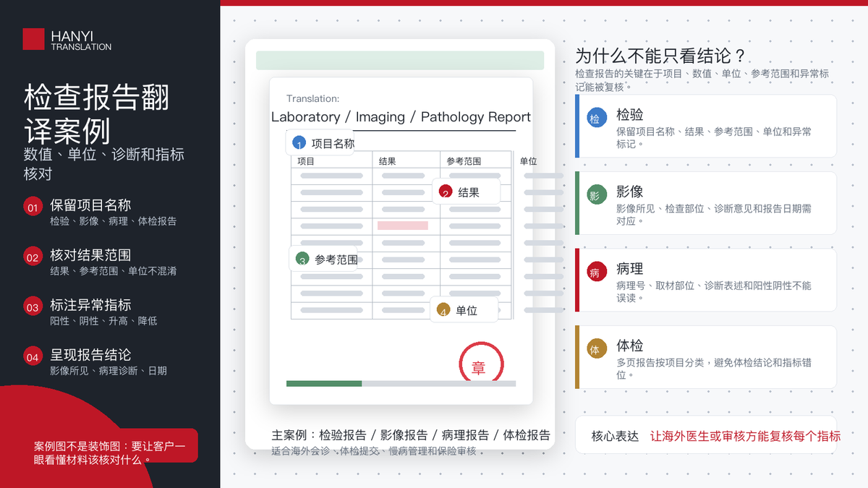Click the red Hanyi Translation logo square
The width and height of the screenshot is (868, 488).
[33, 39]
